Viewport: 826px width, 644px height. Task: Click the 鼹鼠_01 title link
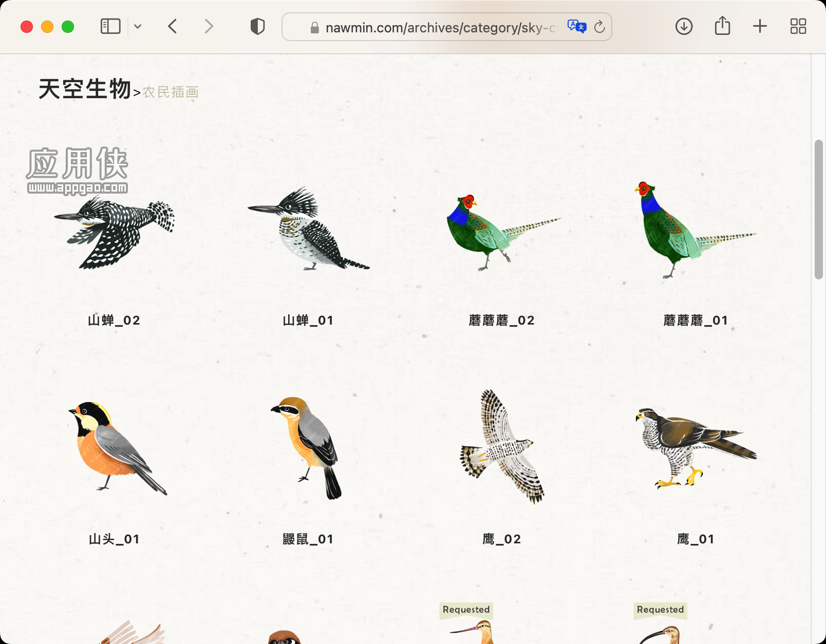308,539
